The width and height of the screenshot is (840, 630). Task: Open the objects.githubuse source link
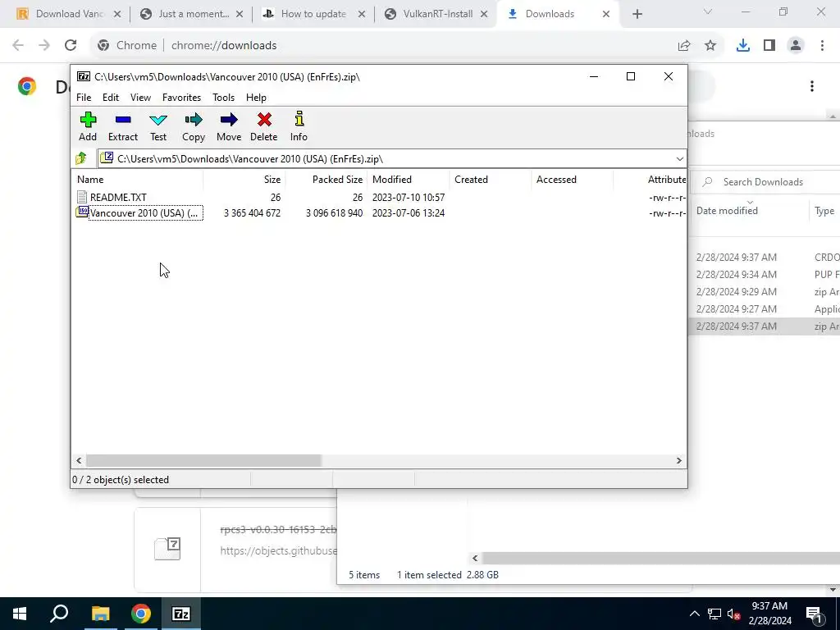click(279, 550)
